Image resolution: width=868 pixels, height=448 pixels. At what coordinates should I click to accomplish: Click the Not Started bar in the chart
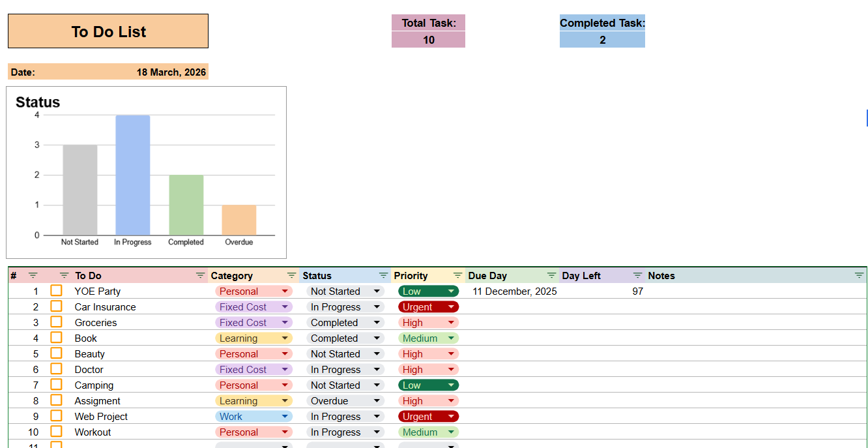click(80, 190)
